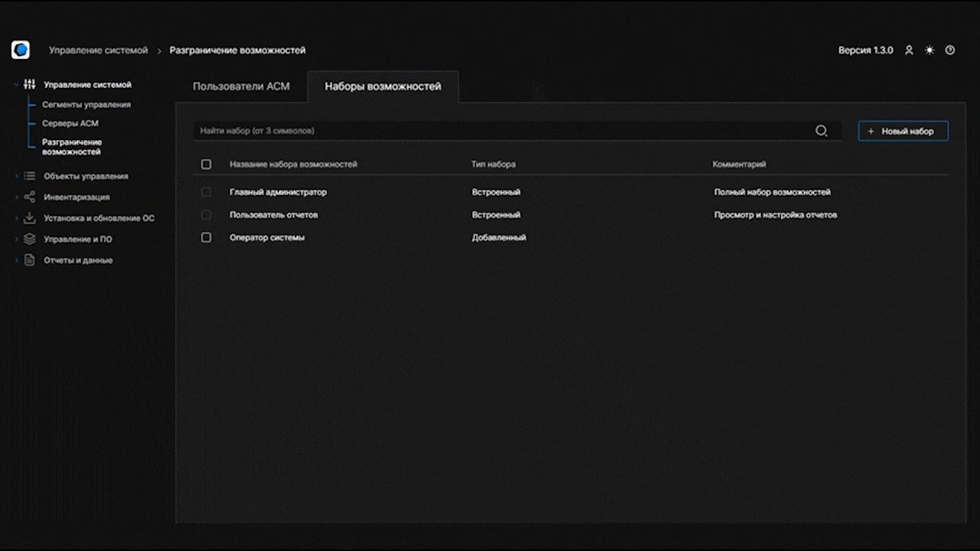This screenshot has height=551, width=980.
Task: Click the application logo in top-left corner
Action: coord(20,50)
